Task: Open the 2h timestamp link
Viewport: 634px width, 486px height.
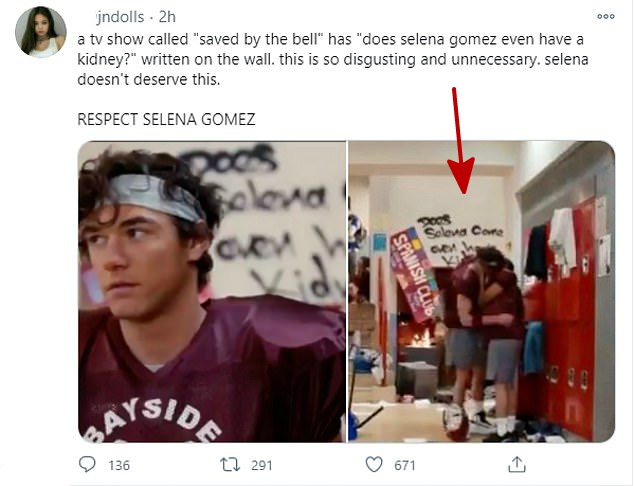Action: [167, 17]
